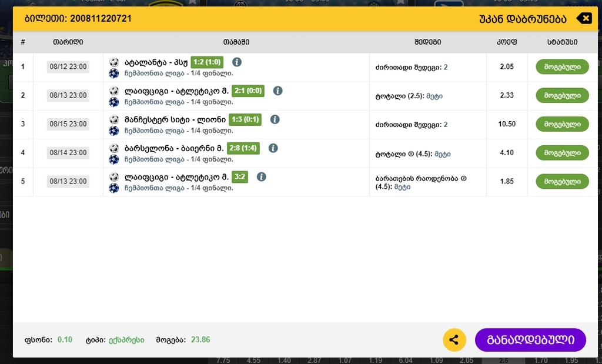Click მოგებული status for ატალანტა - პსჟ
The width and height of the screenshot is (602, 364).
(562, 67)
